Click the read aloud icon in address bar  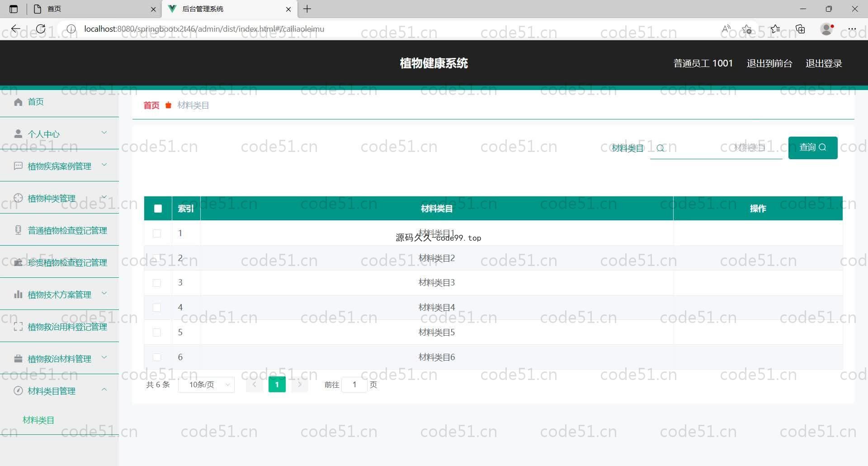[726, 29]
